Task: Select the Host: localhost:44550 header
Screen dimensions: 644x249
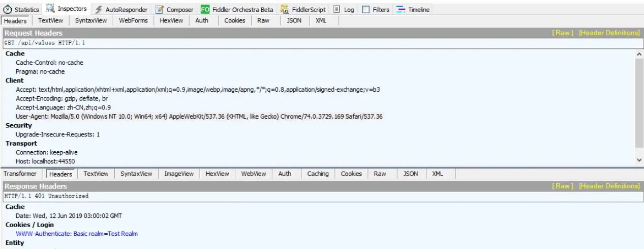Action: (46, 161)
